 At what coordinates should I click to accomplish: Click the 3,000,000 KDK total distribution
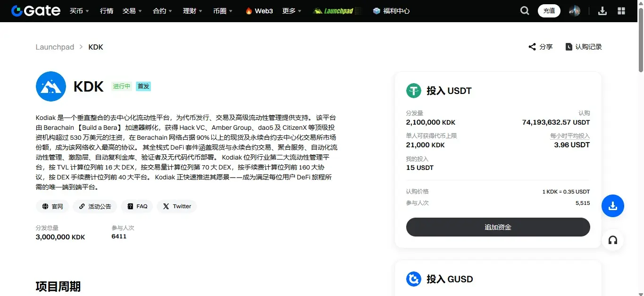60,237
